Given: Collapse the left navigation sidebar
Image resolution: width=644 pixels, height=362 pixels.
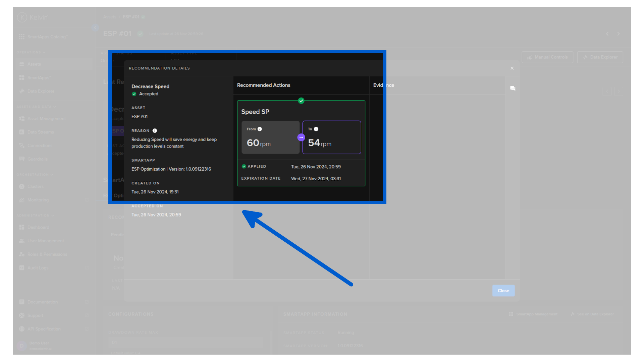Looking at the screenshot, I should pyautogui.click(x=95, y=27).
